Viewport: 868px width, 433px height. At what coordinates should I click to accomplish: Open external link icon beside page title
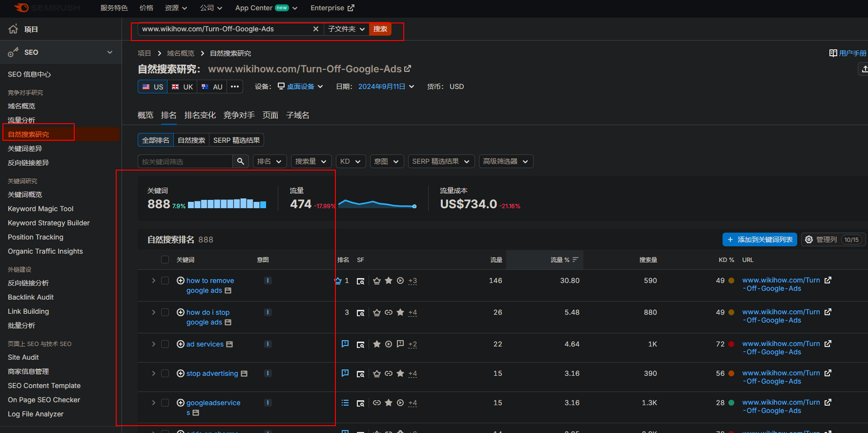click(408, 69)
